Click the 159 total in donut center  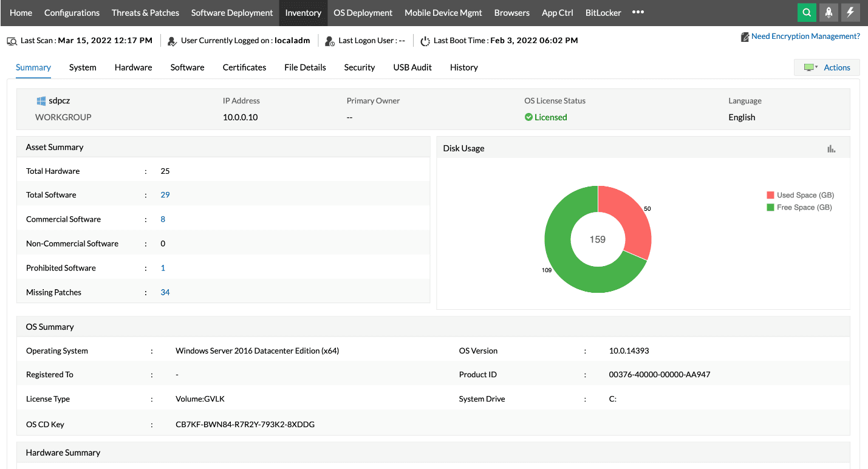pyautogui.click(x=598, y=239)
